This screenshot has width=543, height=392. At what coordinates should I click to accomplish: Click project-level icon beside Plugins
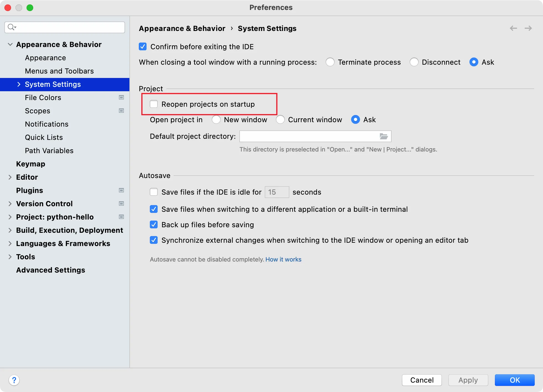click(121, 190)
